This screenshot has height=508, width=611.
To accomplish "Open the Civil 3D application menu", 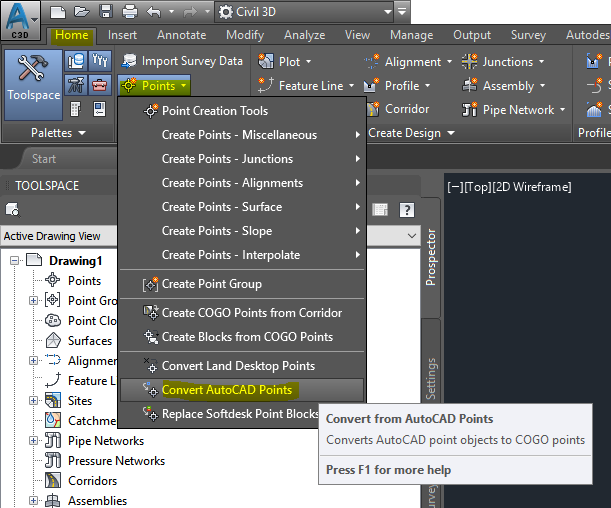I will tap(20, 19).
